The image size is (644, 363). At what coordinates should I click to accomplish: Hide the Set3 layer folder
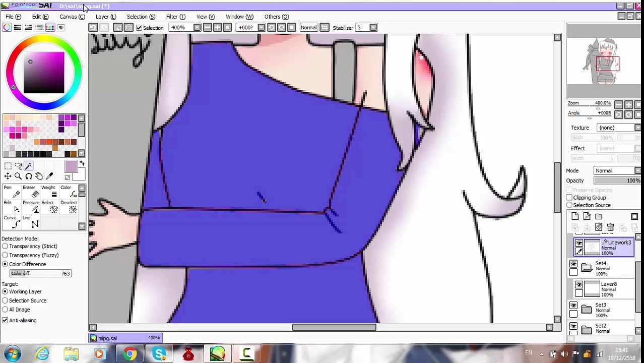pyautogui.click(x=573, y=306)
